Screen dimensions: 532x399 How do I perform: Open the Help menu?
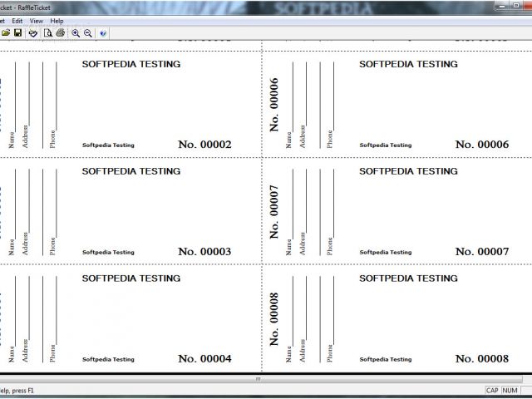pos(57,21)
